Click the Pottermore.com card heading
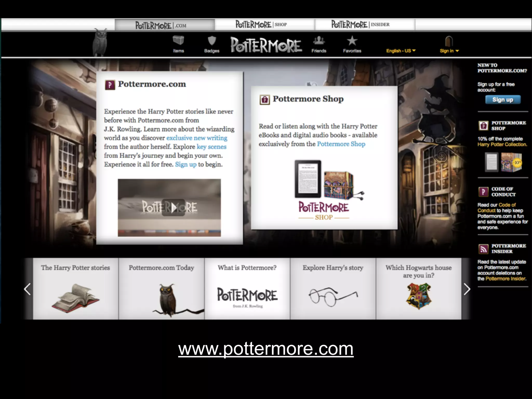This screenshot has height=399, width=532. 152,84
